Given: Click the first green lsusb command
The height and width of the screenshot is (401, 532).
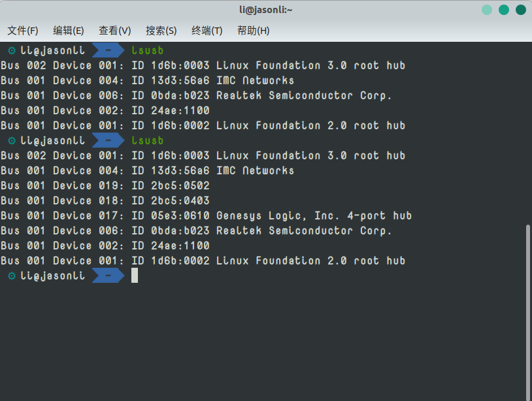Looking at the screenshot, I should tap(148, 50).
